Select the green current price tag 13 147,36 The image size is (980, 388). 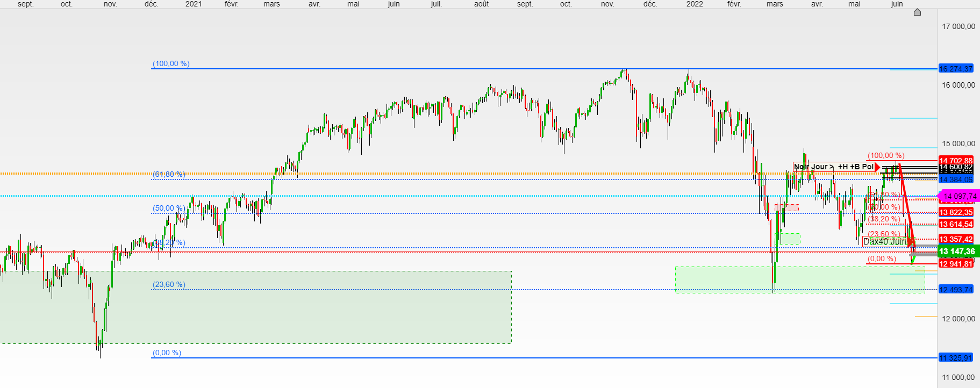(956, 251)
